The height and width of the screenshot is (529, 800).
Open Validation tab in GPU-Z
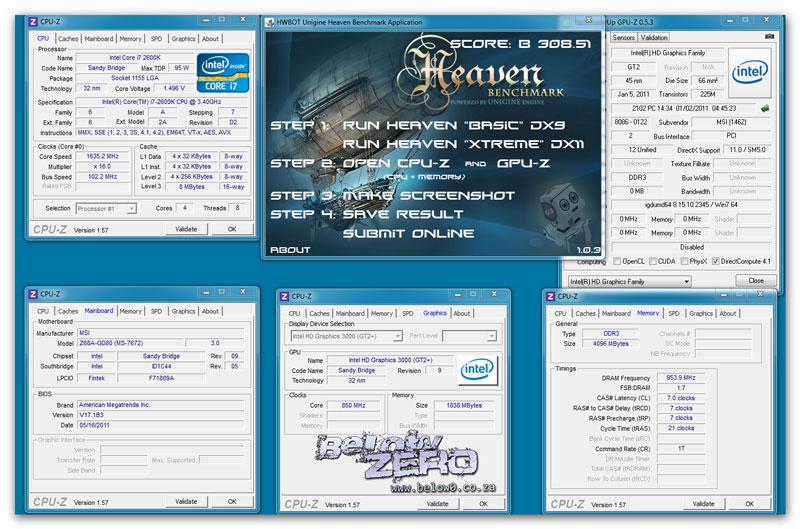pos(654,37)
